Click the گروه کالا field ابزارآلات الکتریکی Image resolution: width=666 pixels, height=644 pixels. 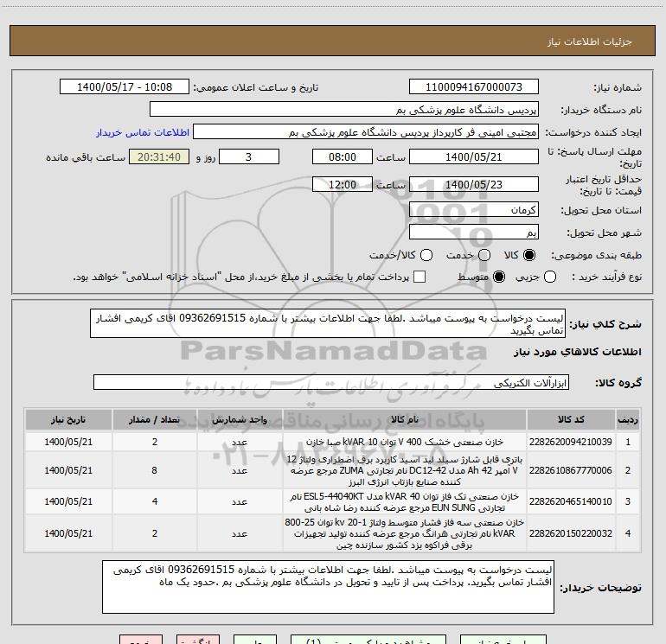331,382
